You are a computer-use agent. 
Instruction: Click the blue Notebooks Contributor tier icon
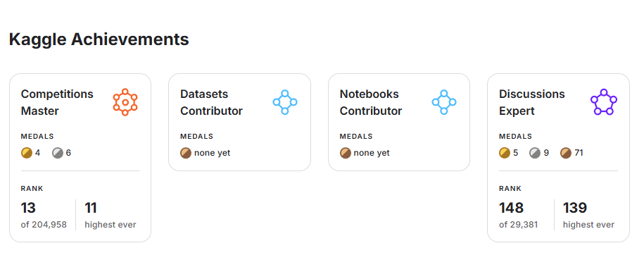[x=444, y=102]
